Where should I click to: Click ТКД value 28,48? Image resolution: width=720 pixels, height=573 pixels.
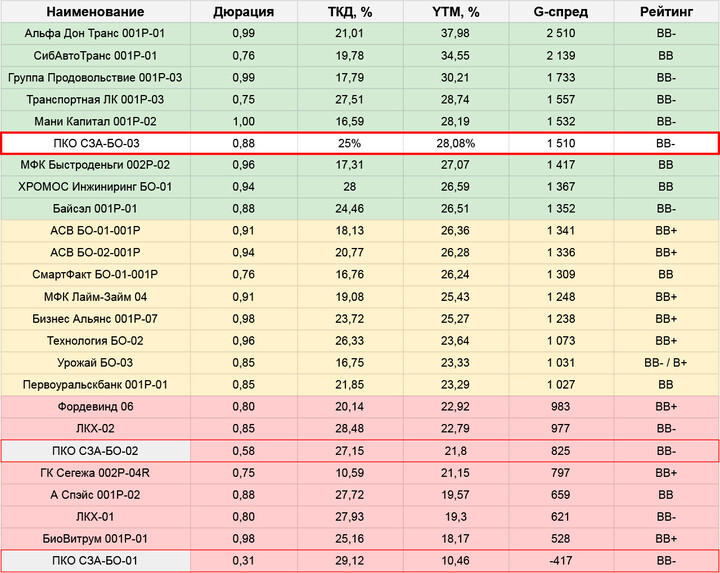click(350, 429)
